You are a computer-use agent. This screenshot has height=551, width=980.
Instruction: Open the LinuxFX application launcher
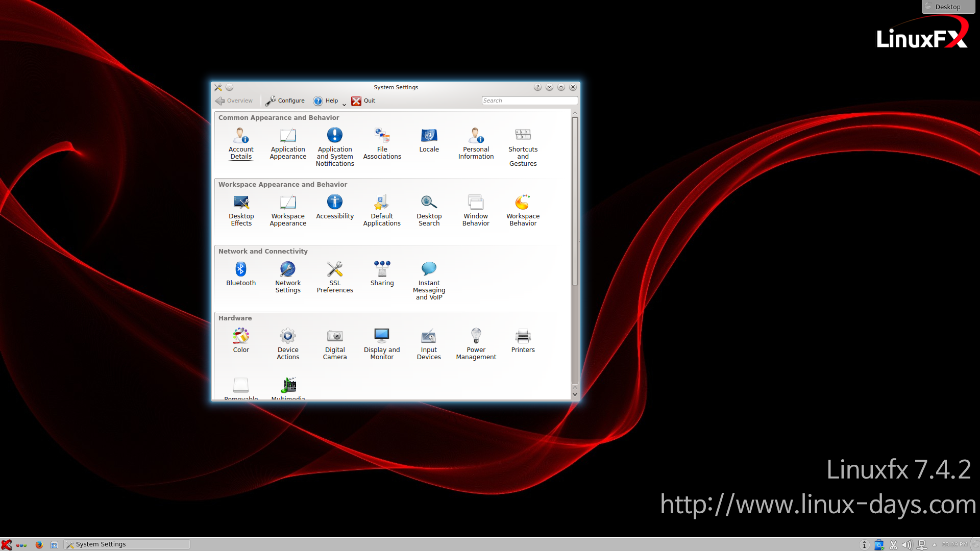pos(7,544)
